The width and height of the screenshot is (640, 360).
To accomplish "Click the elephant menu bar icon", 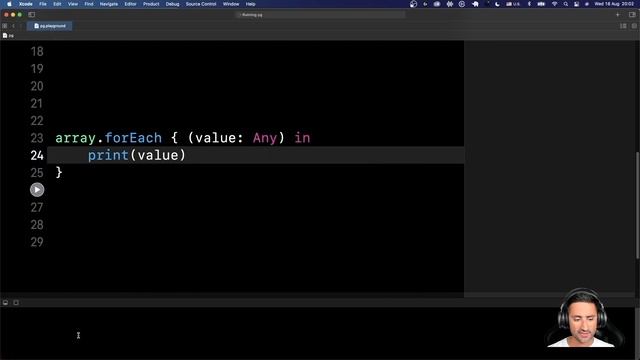I will 475,4.
